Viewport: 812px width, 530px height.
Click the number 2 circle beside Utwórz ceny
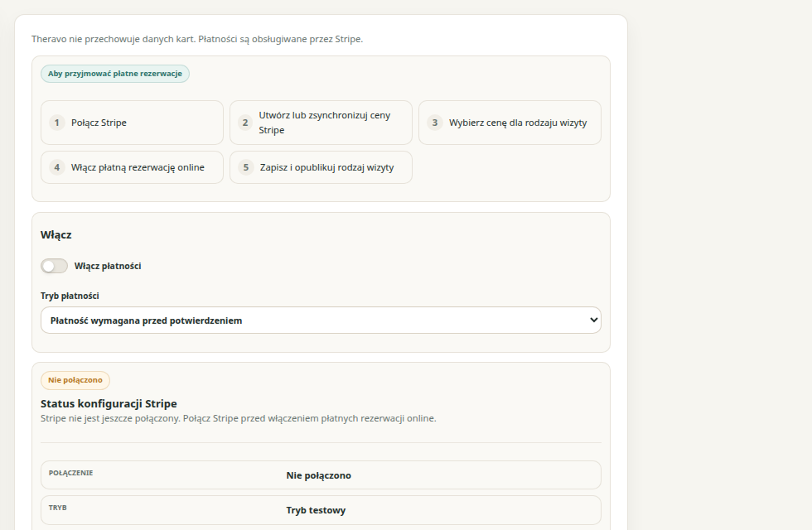(x=245, y=123)
